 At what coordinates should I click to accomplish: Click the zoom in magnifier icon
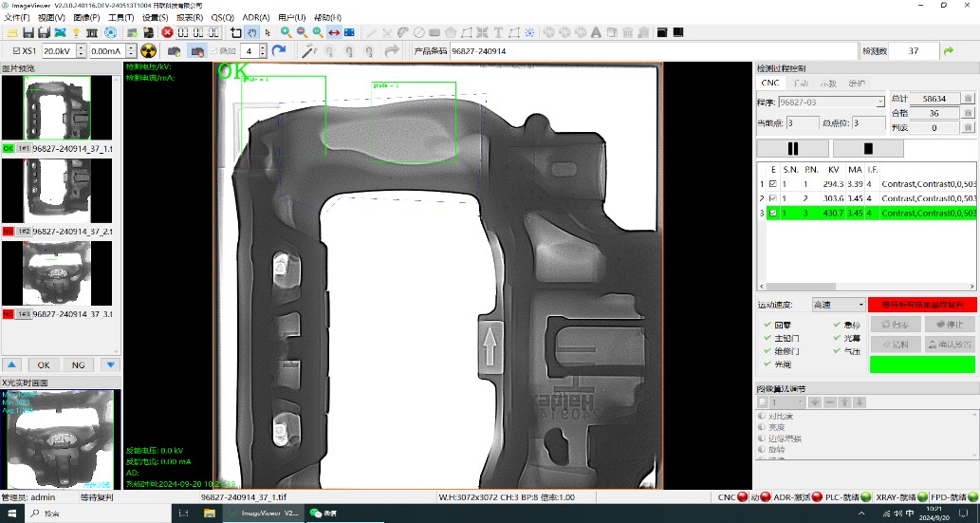tap(286, 33)
